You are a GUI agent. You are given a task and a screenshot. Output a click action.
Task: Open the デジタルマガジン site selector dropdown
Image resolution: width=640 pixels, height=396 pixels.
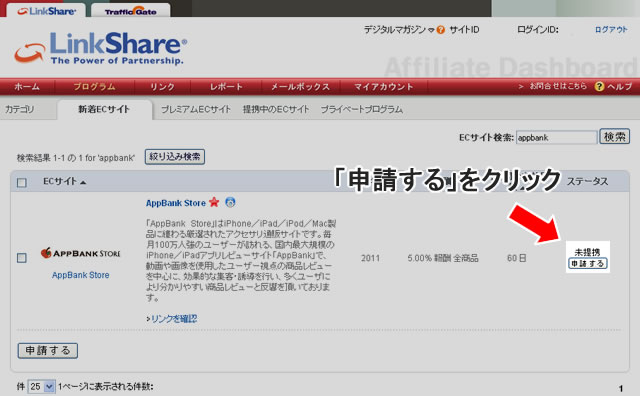point(431,30)
